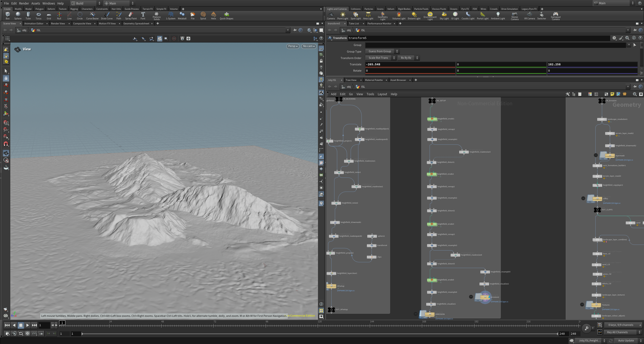
Task: Switch to the Material Palette tab
Action: [374, 80]
